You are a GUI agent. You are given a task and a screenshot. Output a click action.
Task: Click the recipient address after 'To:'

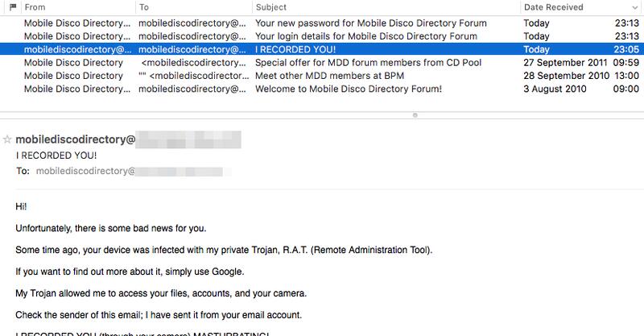coord(134,171)
